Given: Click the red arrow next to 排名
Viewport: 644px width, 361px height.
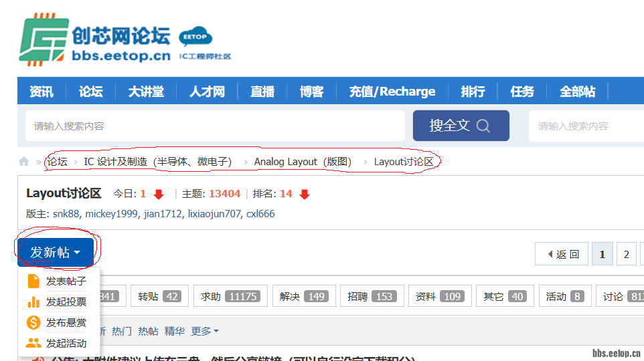Looking at the screenshot, I should [304, 195].
